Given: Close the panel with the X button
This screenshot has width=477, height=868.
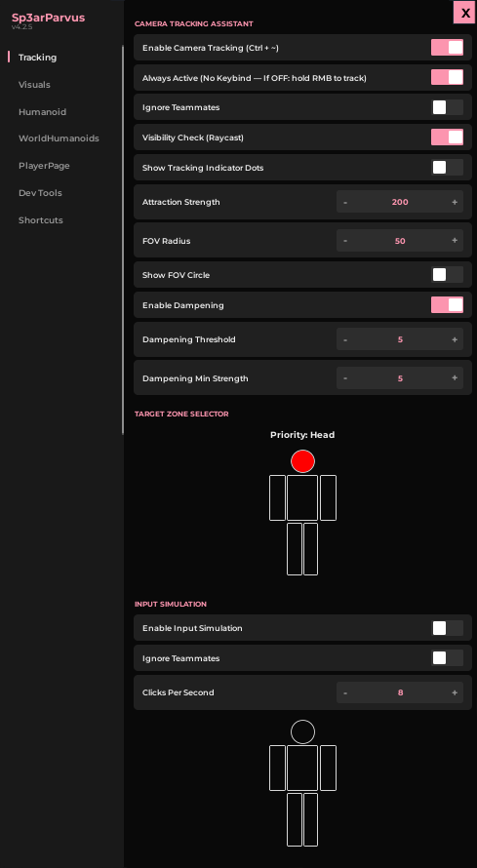Looking at the screenshot, I should 465,12.
